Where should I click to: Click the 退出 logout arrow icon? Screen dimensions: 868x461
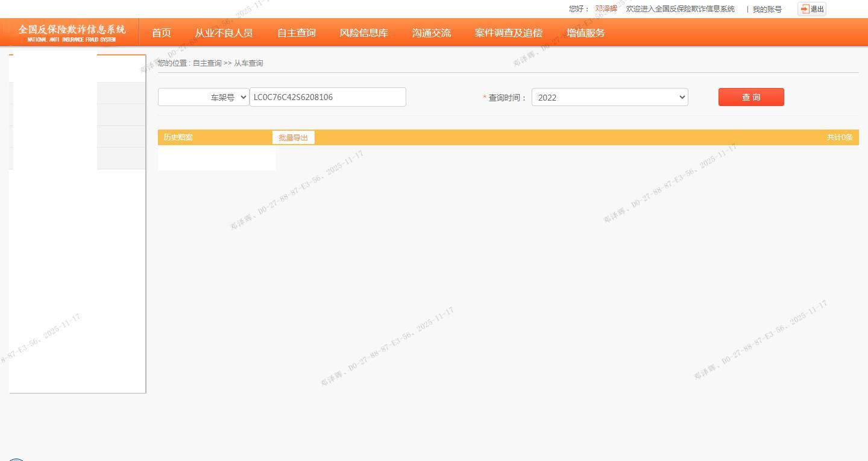[x=805, y=9]
